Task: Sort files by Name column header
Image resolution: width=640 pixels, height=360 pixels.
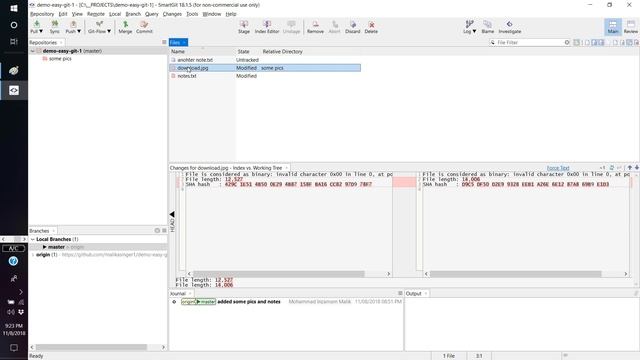Action: (178, 52)
